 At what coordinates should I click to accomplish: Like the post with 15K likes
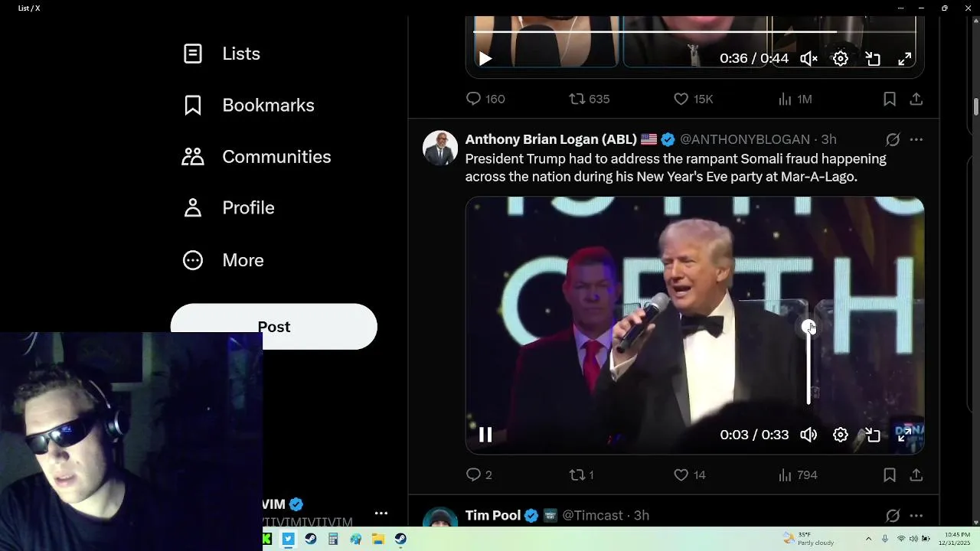coord(693,99)
